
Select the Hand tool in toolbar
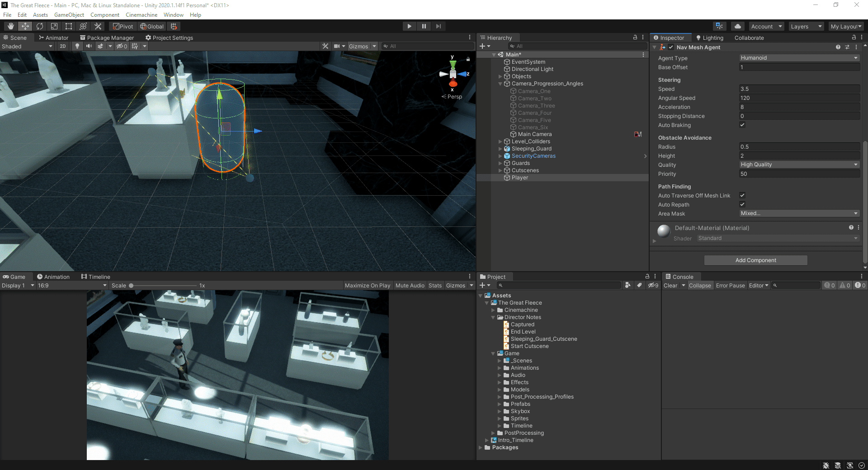(11, 26)
